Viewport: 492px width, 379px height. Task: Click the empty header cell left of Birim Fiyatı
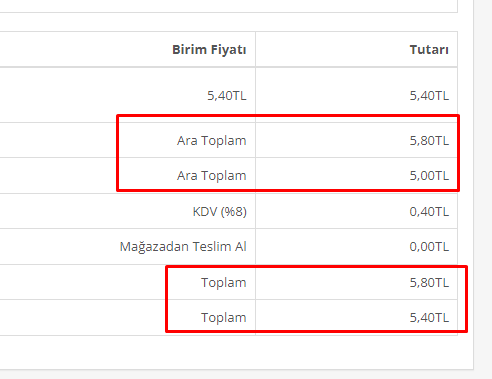83,50
